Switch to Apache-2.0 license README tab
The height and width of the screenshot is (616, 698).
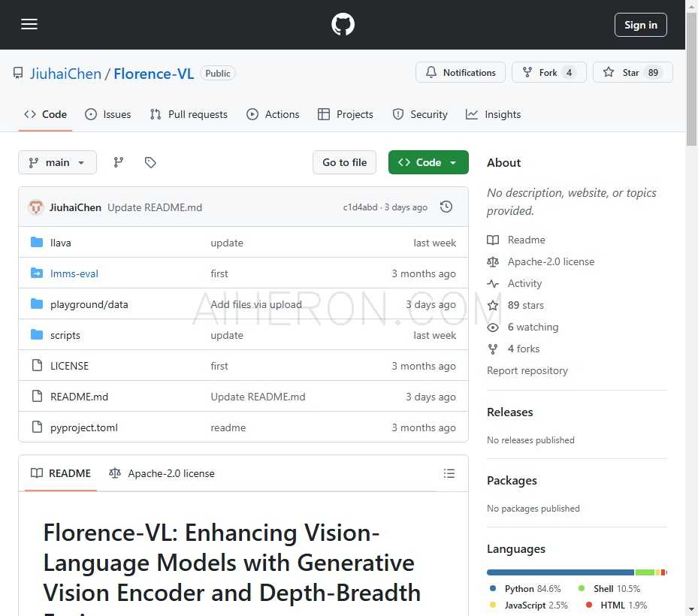tap(162, 473)
